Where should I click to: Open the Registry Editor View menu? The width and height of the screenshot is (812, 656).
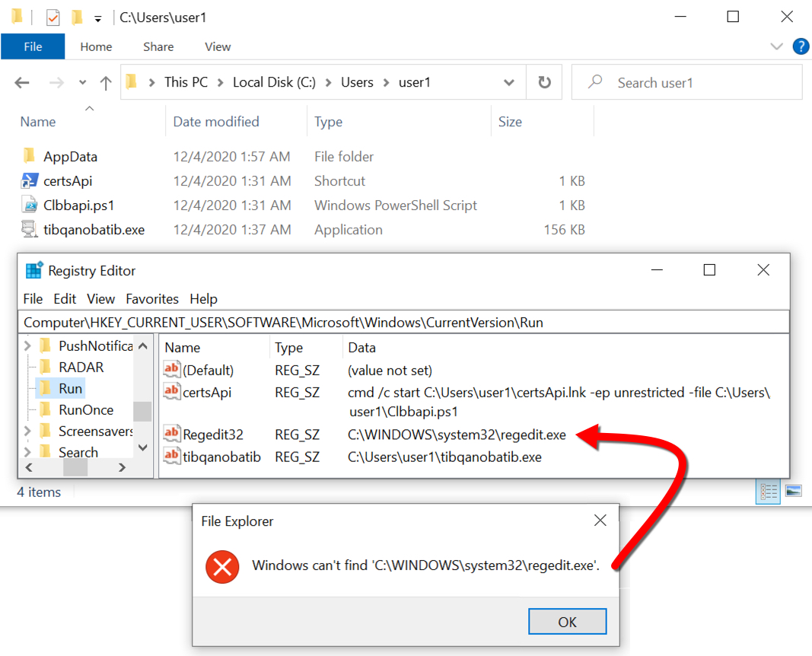point(100,299)
